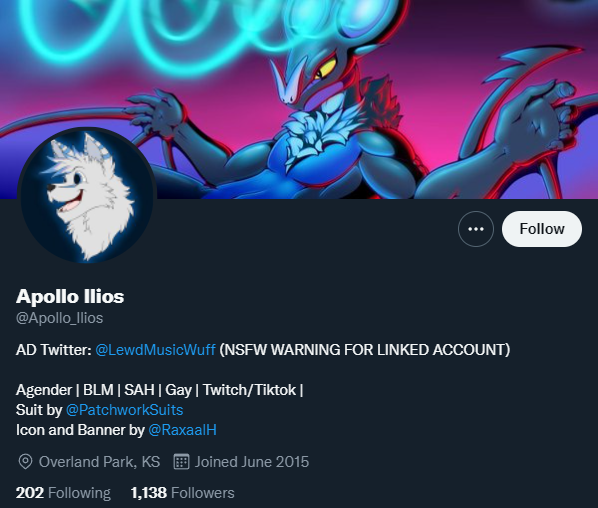Viewport: 598px width, 508px height.
Task: Open the wolf profile avatar picture
Action: click(87, 196)
